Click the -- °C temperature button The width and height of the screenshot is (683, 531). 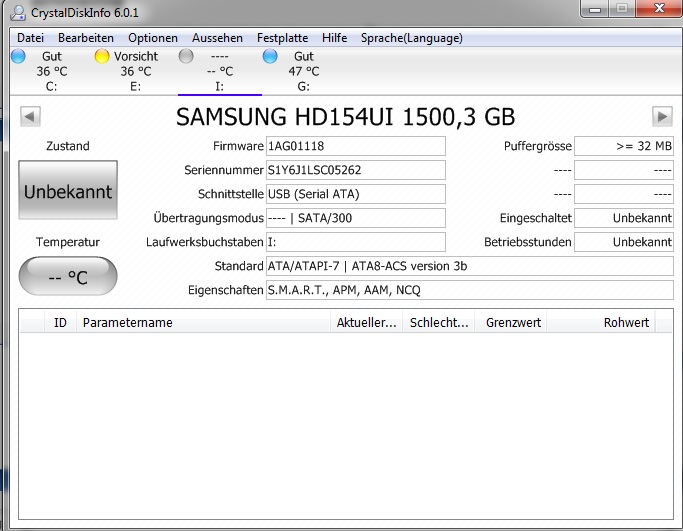coord(68,276)
